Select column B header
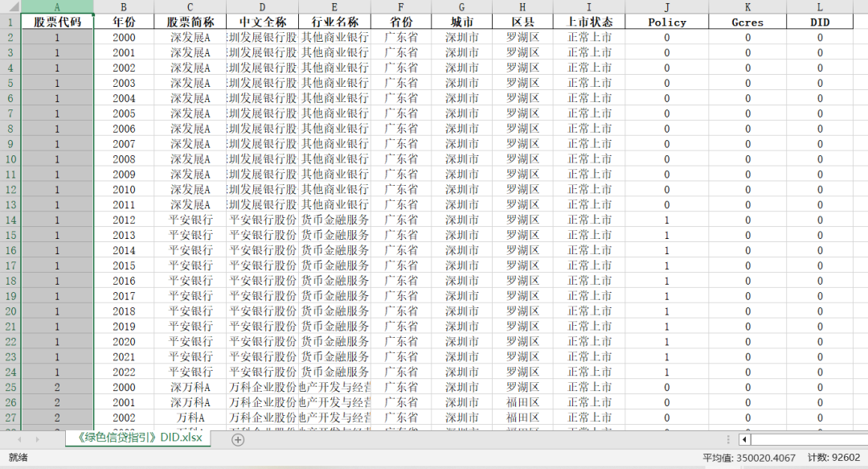 [x=124, y=7]
